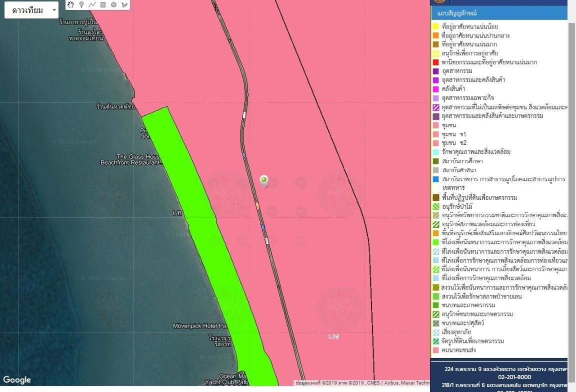
Task: Click the คลังสินค้า legend label
Action: [454, 89]
